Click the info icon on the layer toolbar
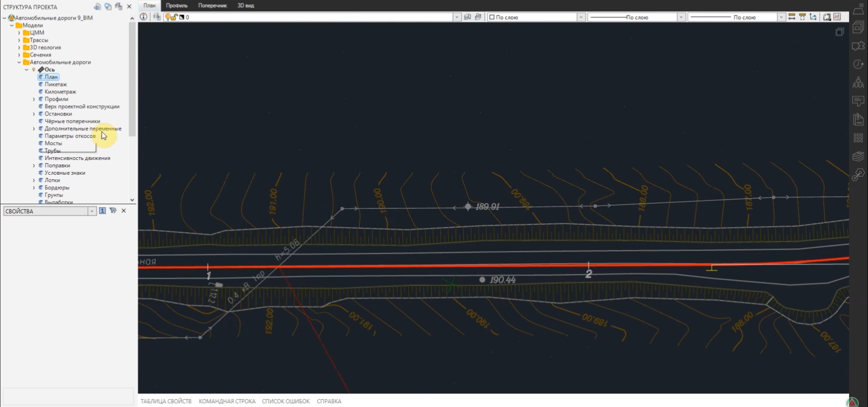Screen dimensions: 868x407 144,17
